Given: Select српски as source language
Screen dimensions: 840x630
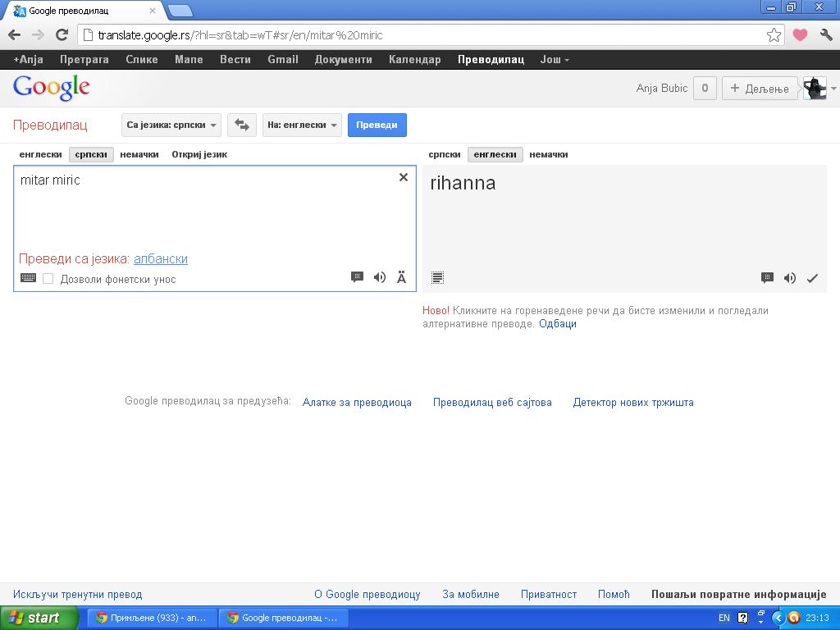Looking at the screenshot, I should click(x=91, y=154).
